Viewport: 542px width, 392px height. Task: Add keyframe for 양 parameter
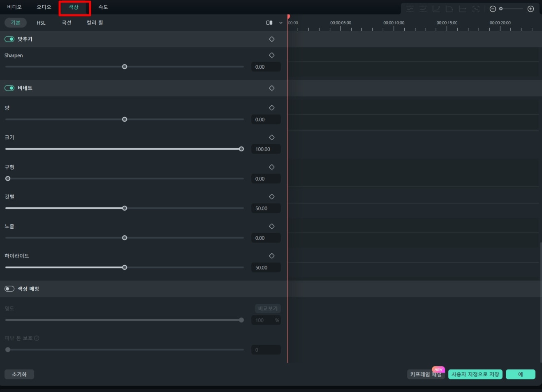coord(272,108)
